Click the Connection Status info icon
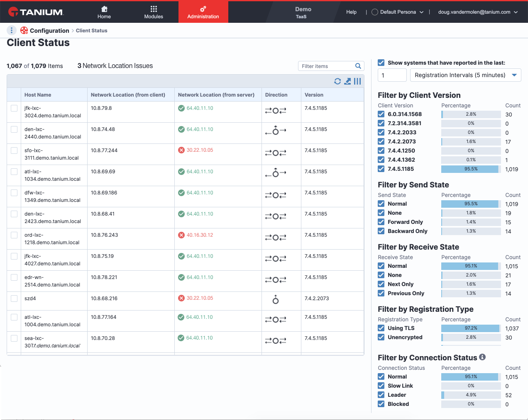The height and width of the screenshot is (420, 528). [482, 357]
